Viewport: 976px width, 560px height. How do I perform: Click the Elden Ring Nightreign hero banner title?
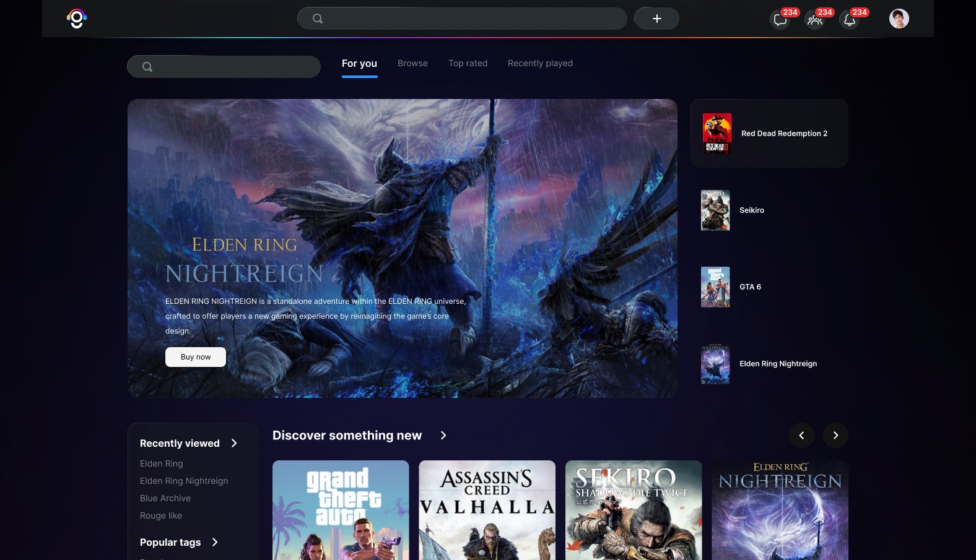coord(244,261)
